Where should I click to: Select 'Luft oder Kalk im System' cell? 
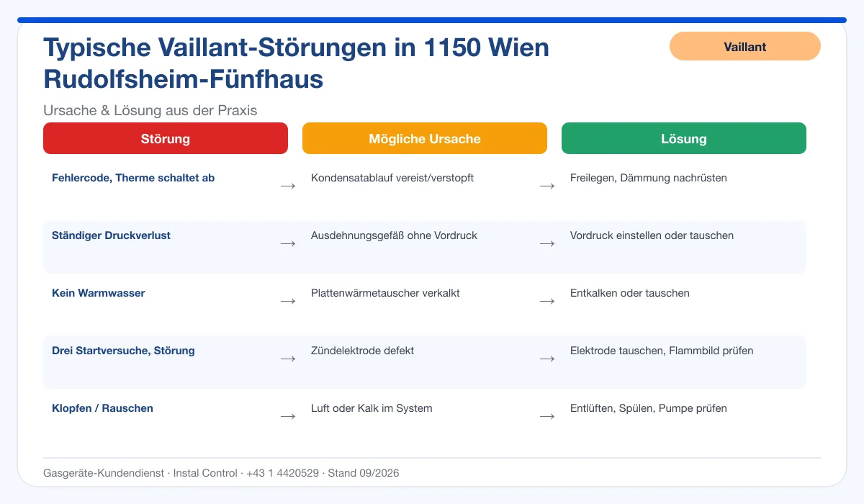[372, 408]
